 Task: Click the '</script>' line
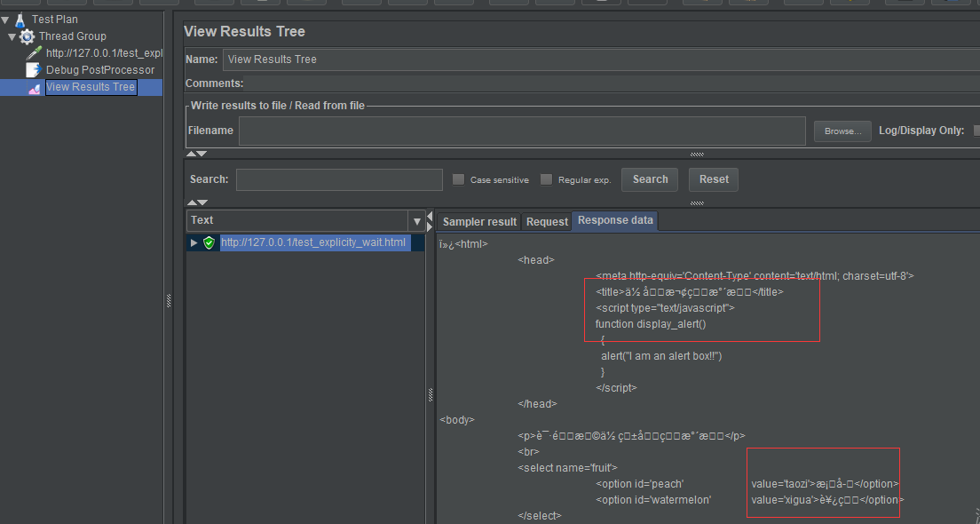point(616,388)
